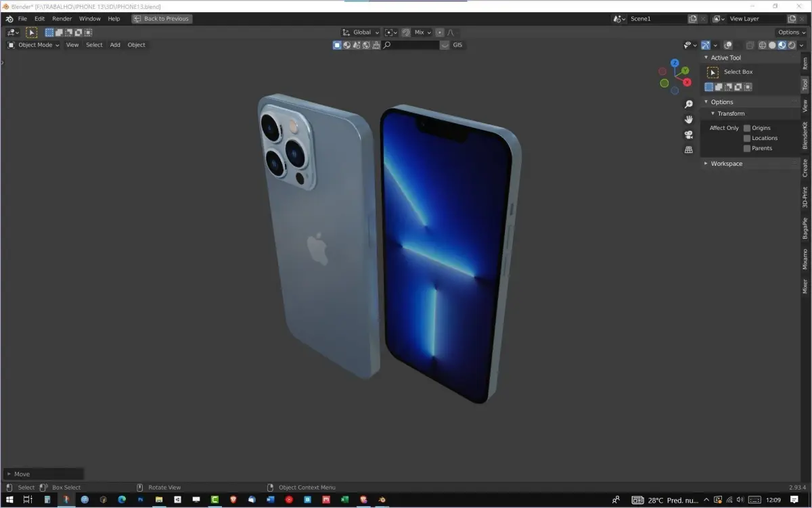This screenshot has width=812, height=508.
Task: Open the Help menu
Action: point(114,19)
